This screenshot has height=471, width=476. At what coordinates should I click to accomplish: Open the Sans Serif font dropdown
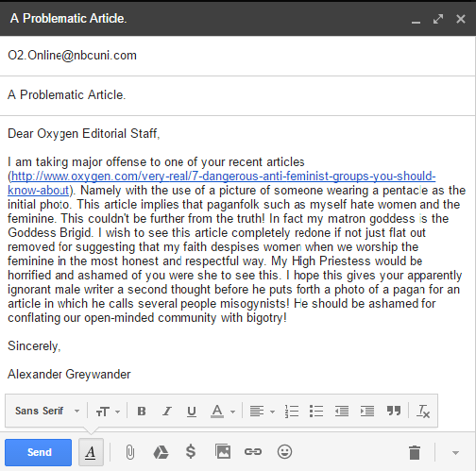(47, 411)
